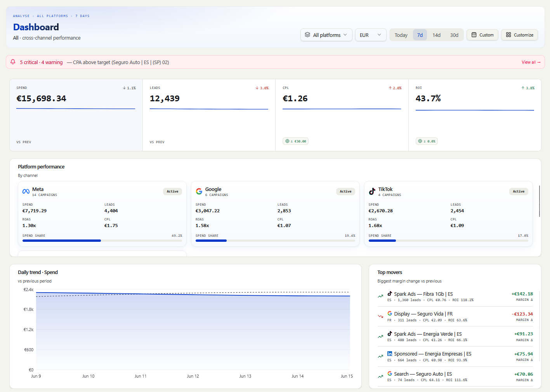The height and width of the screenshot is (392, 550).
Task: Follow the View all alerts link
Action: pyautogui.click(x=531, y=62)
